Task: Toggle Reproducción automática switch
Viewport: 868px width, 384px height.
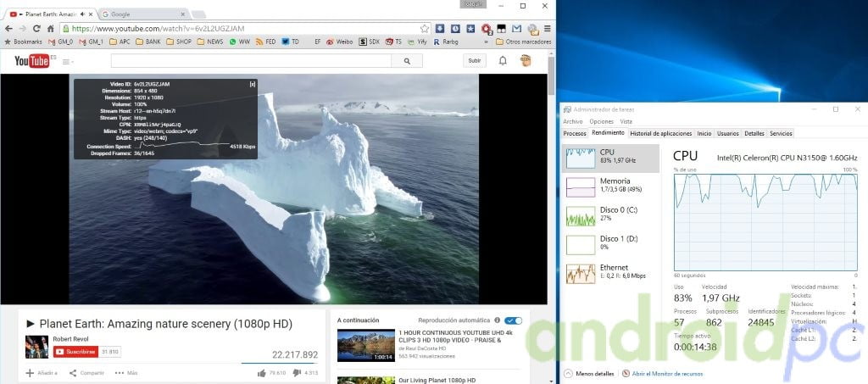Action: 513,320
